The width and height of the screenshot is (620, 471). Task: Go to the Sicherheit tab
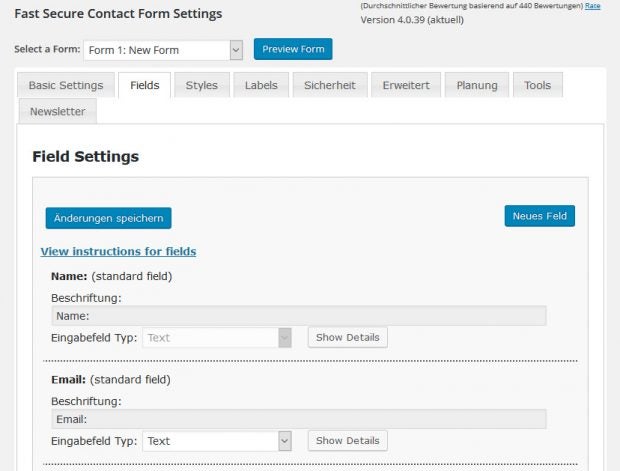330,85
